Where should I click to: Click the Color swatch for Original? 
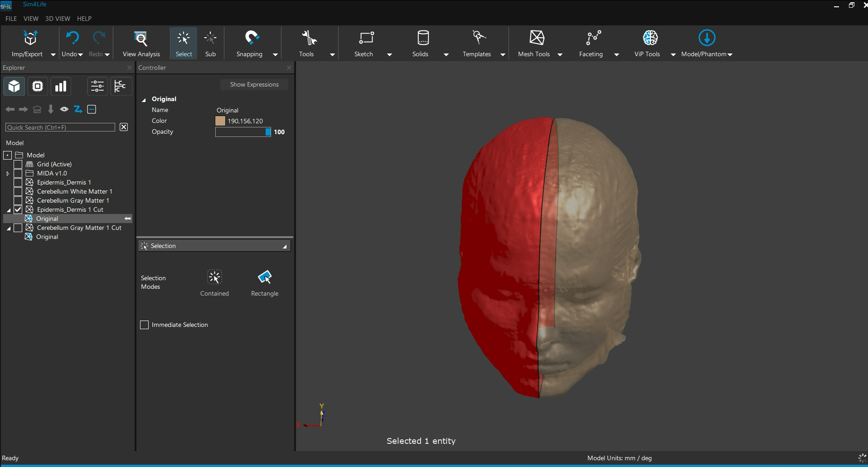tap(220, 121)
